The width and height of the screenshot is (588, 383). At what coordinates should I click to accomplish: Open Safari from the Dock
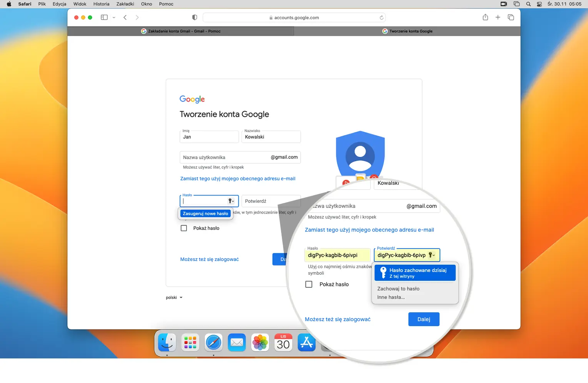coord(213,342)
